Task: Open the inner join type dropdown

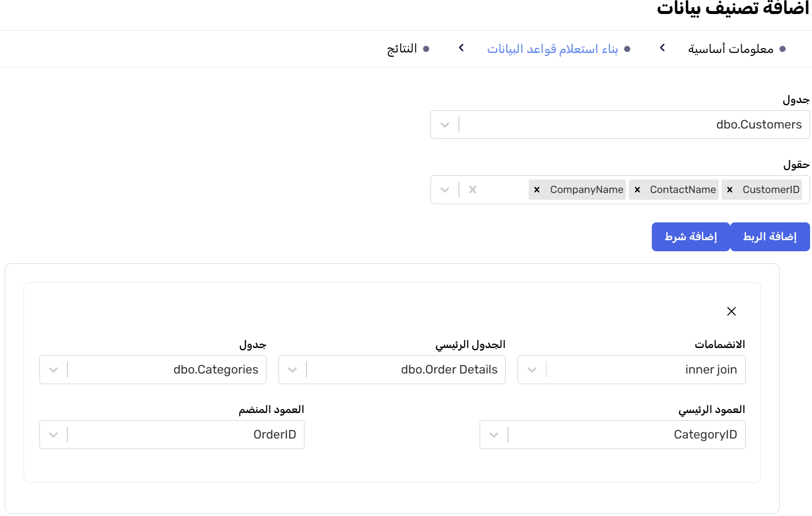Action: (x=532, y=370)
